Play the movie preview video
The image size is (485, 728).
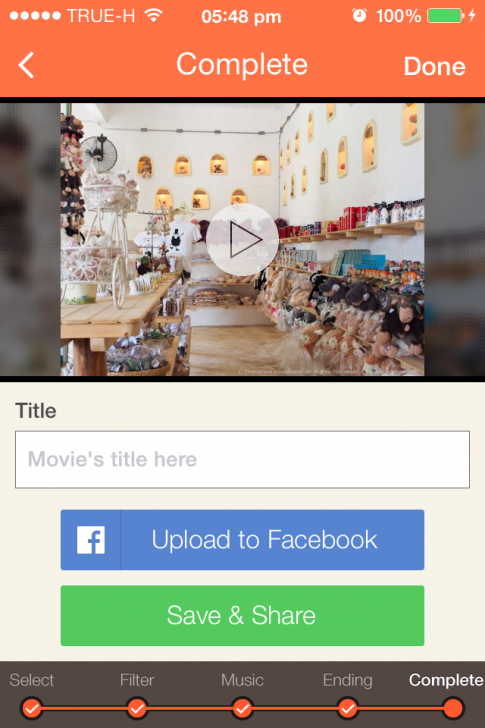point(242,240)
